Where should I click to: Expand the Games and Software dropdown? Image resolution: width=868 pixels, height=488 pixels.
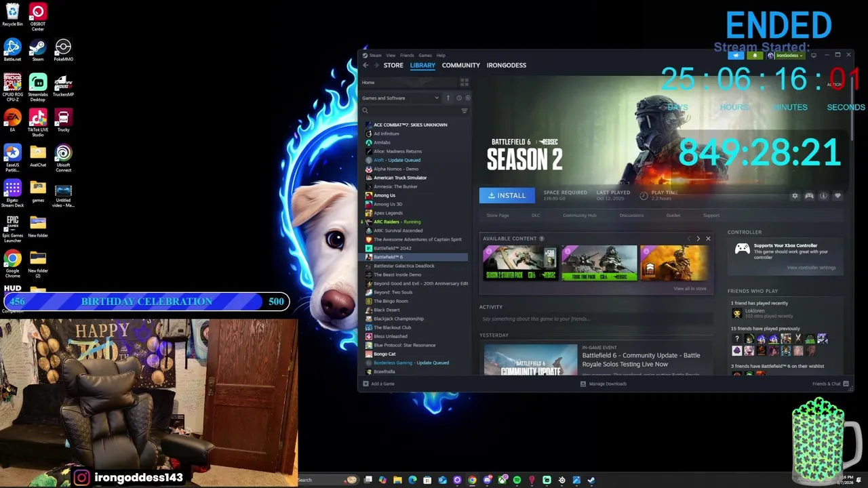401,98
